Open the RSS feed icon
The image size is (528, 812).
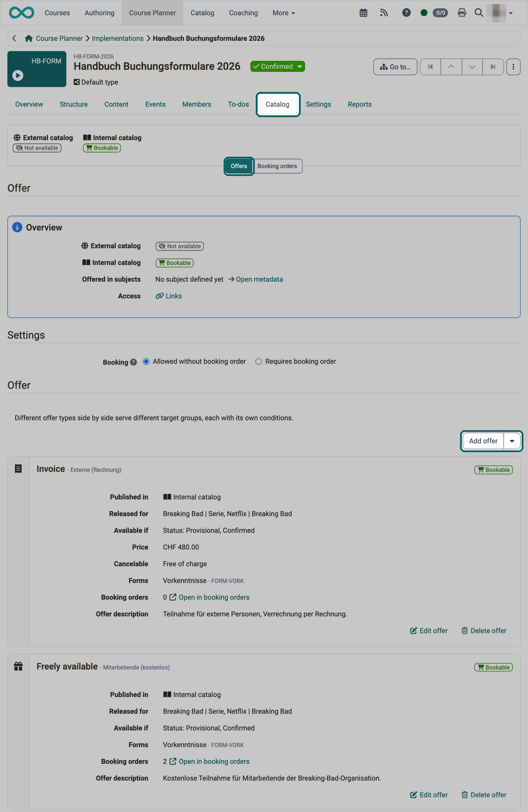[x=384, y=13]
